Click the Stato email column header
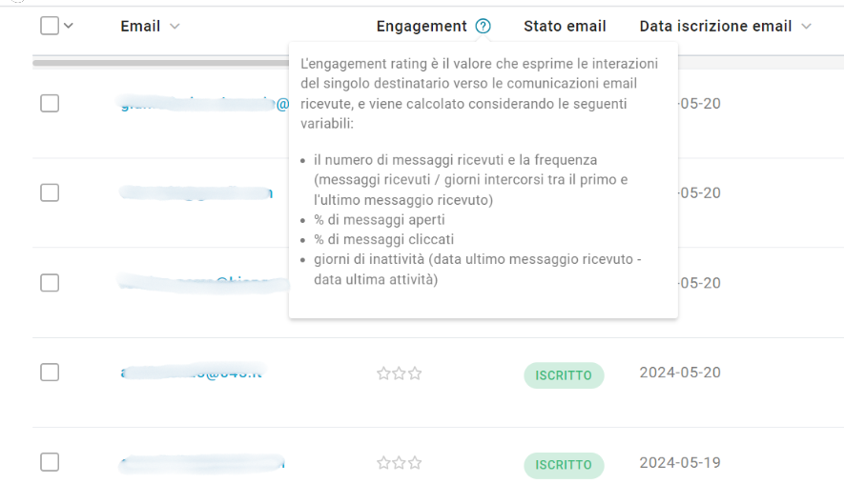This screenshot has height=504, width=844. [x=565, y=27]
